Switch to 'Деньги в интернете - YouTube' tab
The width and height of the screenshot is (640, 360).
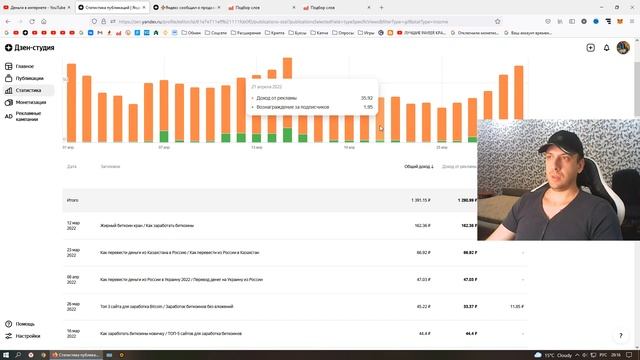click(37, 7)
